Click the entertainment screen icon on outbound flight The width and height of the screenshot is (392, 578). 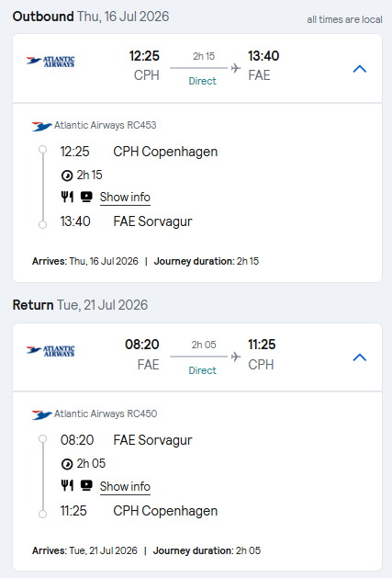pos(86,197)
